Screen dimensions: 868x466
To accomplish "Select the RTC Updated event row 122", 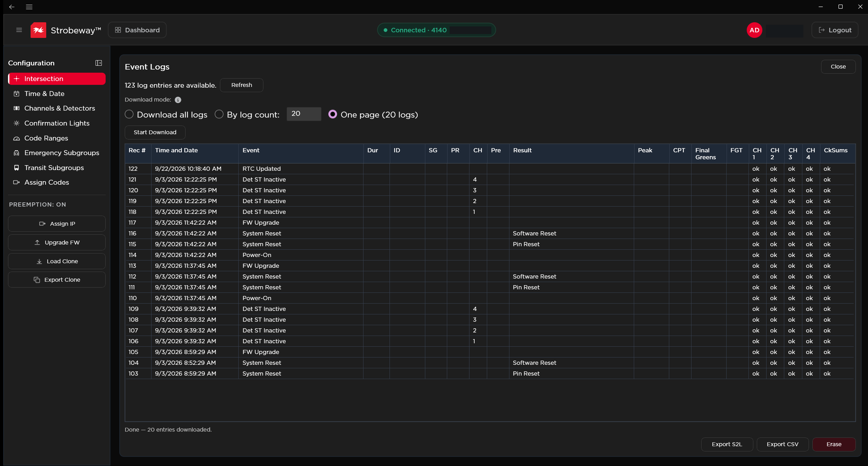I will (489, 169).
